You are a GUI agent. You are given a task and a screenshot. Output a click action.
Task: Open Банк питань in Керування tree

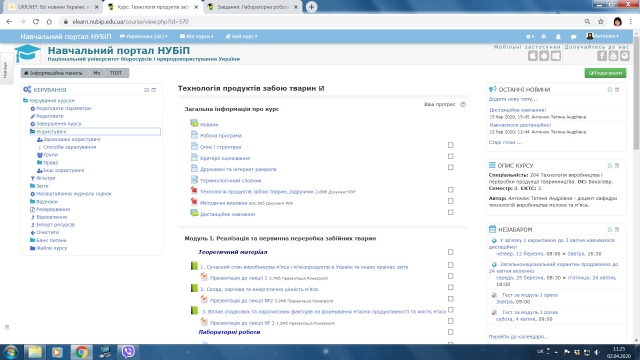51,240
